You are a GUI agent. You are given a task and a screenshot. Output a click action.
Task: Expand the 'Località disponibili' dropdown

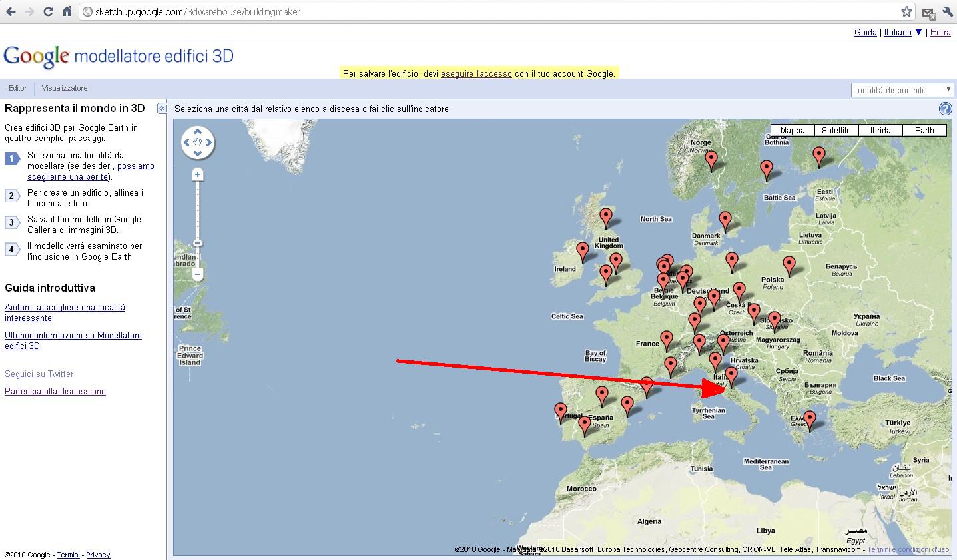click(902, 90)
